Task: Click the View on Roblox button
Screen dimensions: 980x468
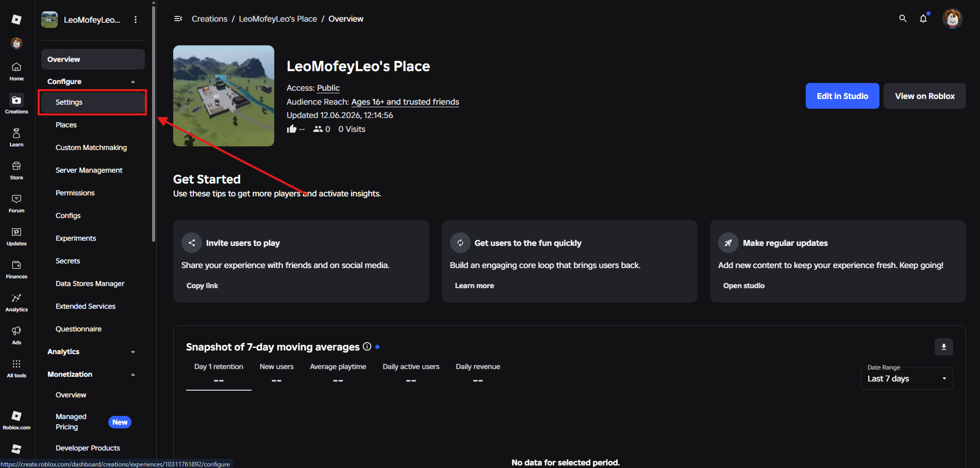Action: pos(925,96)
